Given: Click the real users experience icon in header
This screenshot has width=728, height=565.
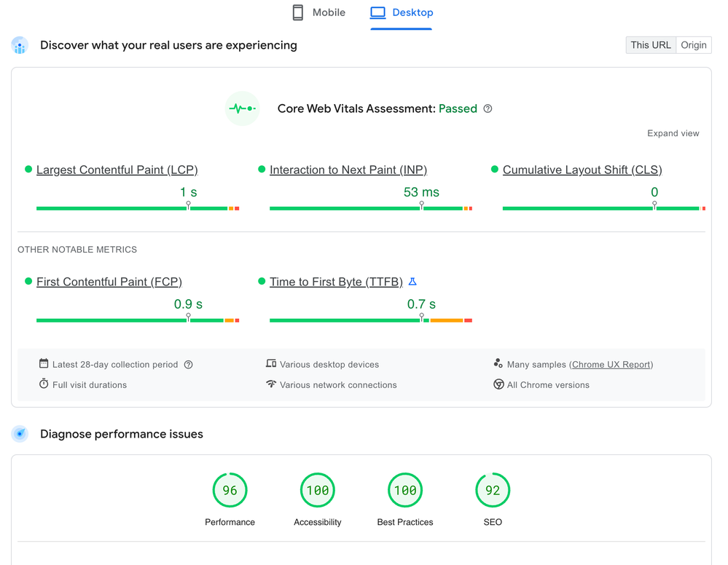Looking at the screenshot, I should (x=20, y=45).
